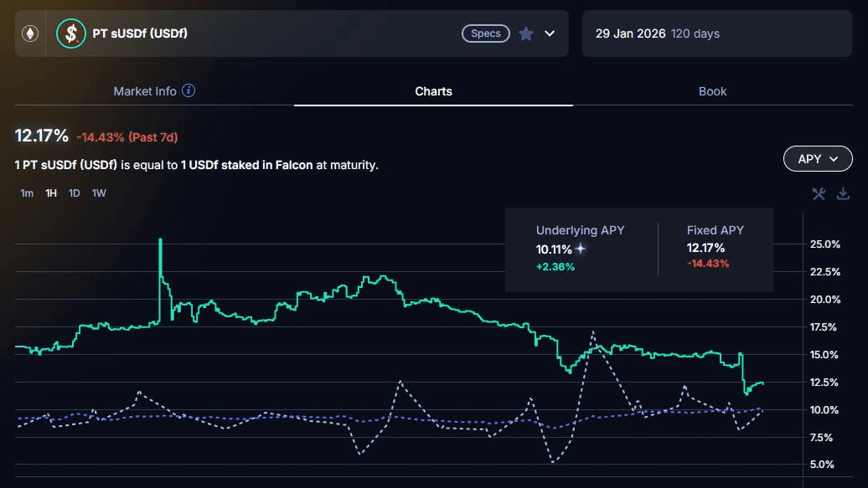
Task: Click the PT sUSDf (USDf) market title
Action: coord(140,33)
